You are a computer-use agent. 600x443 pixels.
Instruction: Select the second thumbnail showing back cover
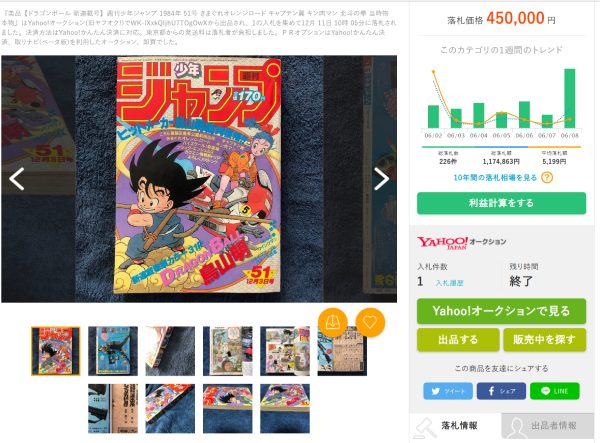coord(113,351)
